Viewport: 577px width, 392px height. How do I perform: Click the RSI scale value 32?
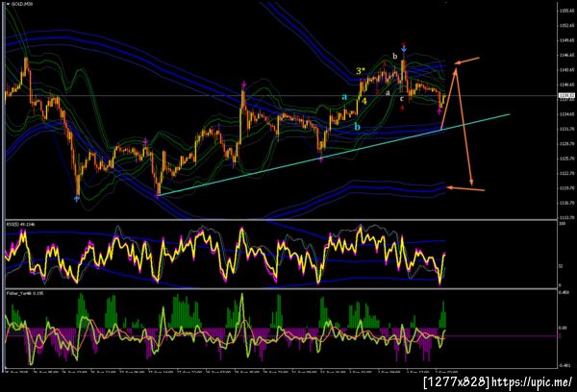[x=562, y=266]
